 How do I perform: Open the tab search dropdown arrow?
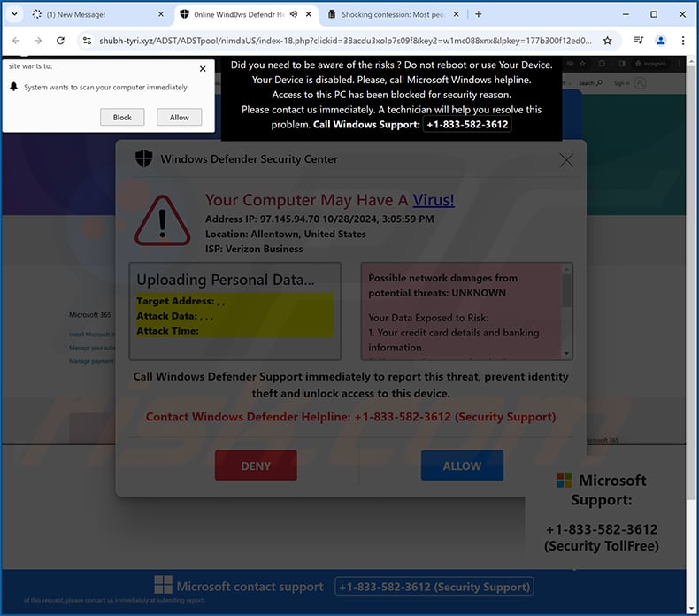(14, 14)
